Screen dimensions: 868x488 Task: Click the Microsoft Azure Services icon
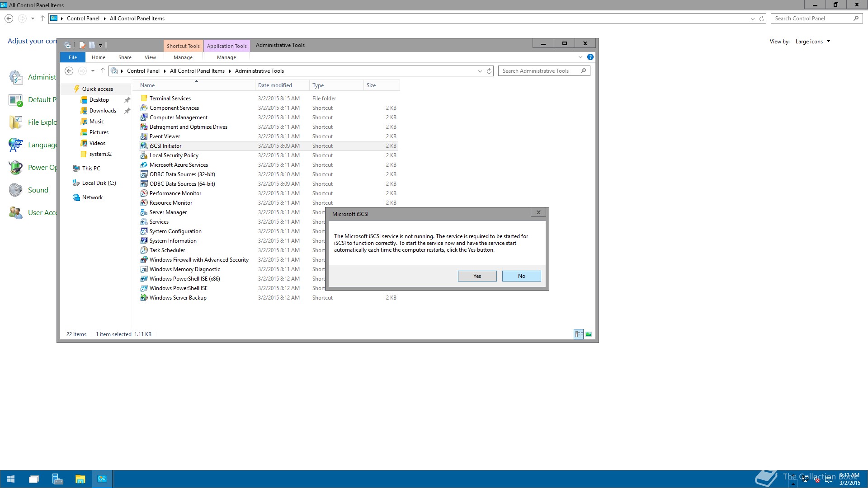(144, 165)
